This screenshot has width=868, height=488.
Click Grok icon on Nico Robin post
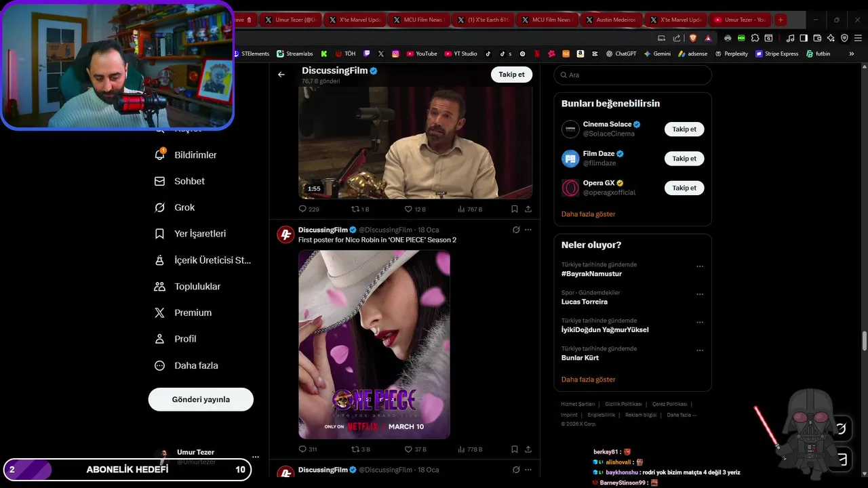tap(516, 230)
